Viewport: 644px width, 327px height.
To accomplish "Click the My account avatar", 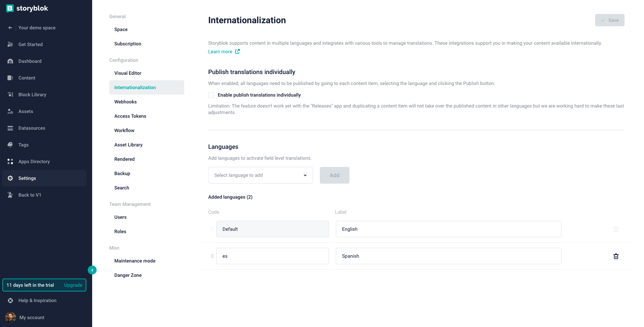I will click(x=11, y=317).
